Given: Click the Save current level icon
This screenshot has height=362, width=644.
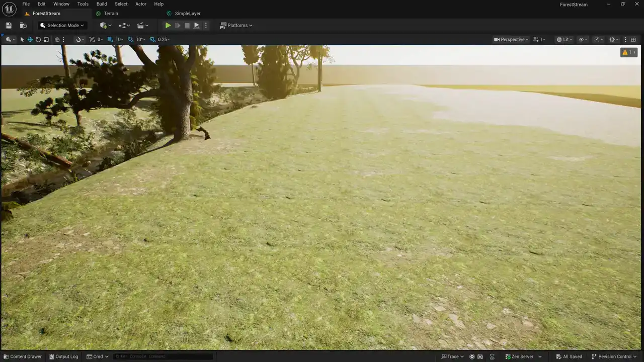Looking at the screenshot, I should coord(9,26).
